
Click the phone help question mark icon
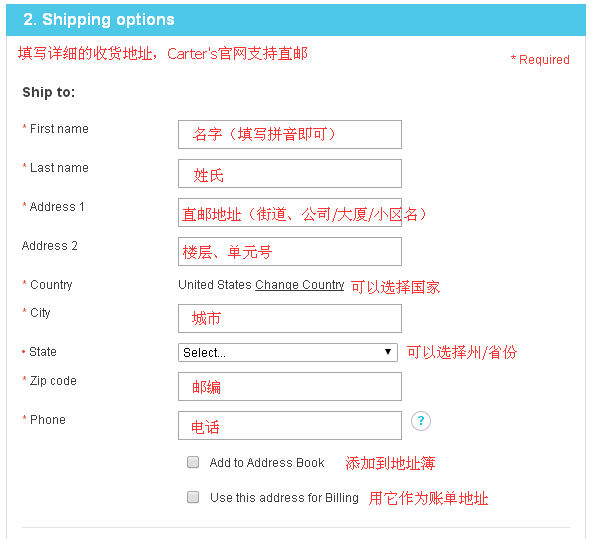(x=420, y=421)
